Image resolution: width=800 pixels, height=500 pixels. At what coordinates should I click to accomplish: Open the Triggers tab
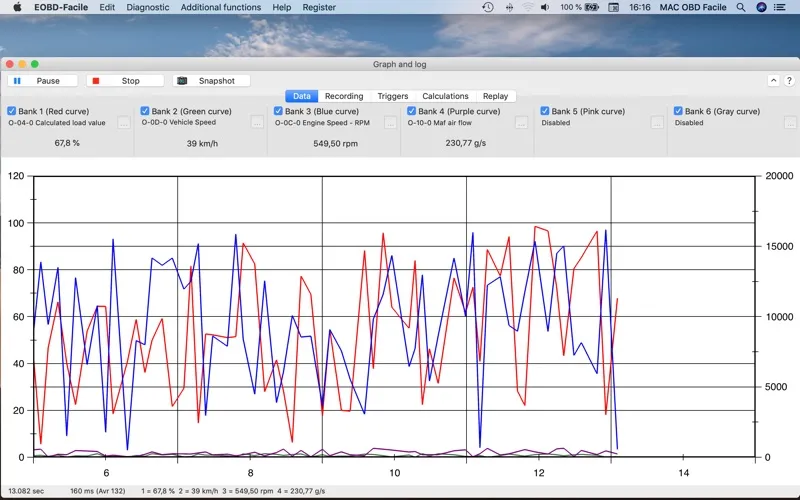pos(392,96)
